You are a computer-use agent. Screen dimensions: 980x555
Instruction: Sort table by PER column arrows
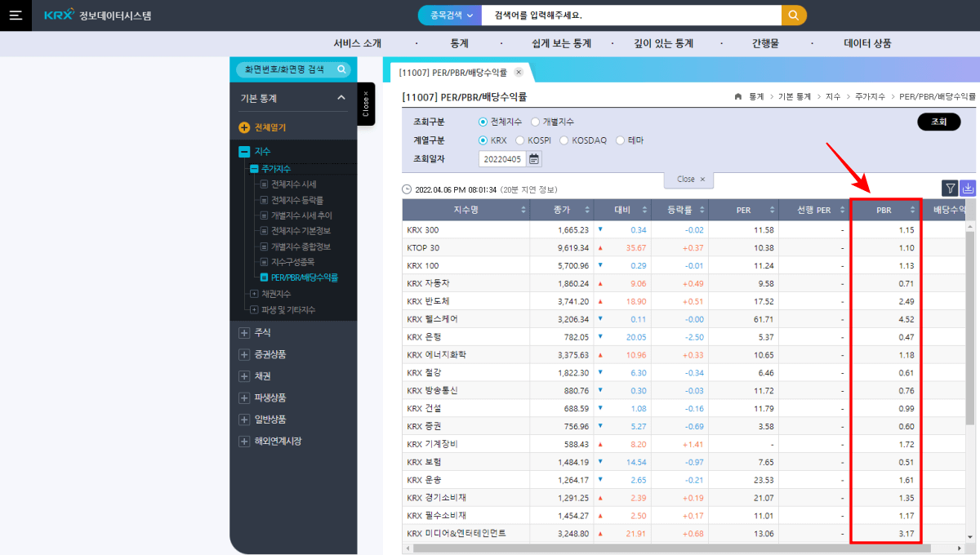point(772,211)
